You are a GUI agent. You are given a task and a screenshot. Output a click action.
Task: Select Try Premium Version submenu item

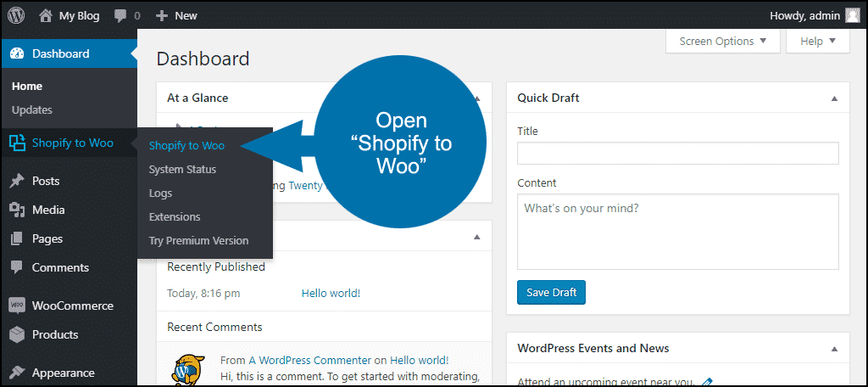[198, 241]
